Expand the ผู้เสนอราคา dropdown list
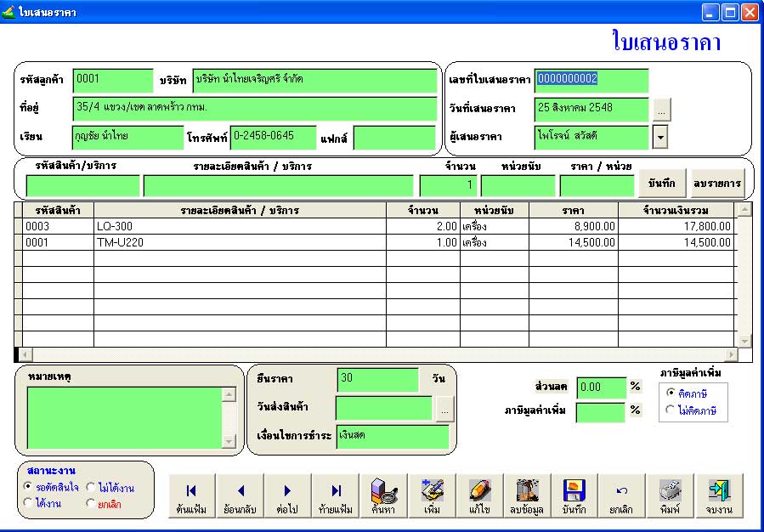764x532 pixels. [x=659, y=137]
